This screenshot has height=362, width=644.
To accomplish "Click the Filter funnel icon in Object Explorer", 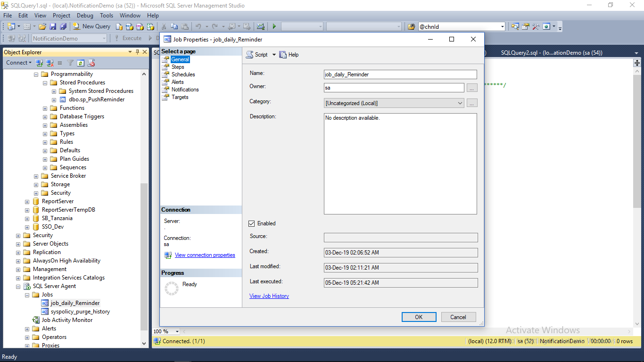I will click(70, 62).
